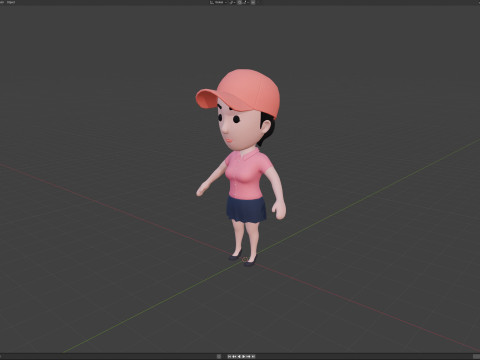This screenshot has width=480, height=360.
Task: Open the pivot point dropdown in the header
Action: (232, 2)
